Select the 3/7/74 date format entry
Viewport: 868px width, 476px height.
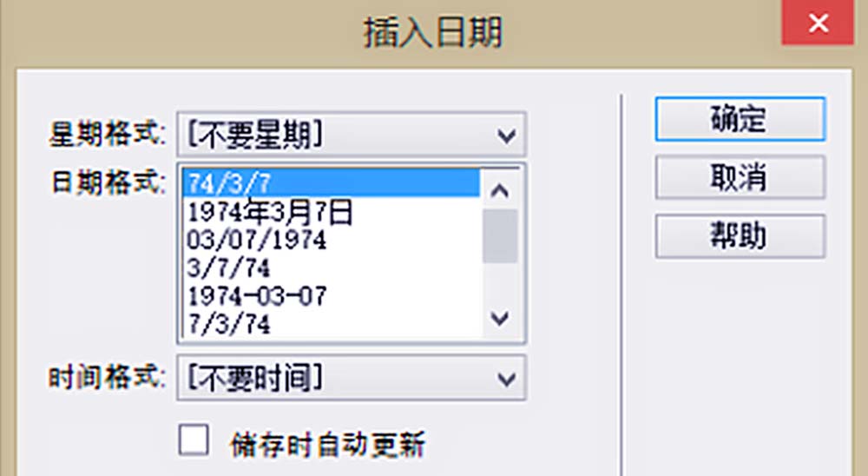point(331,268)
